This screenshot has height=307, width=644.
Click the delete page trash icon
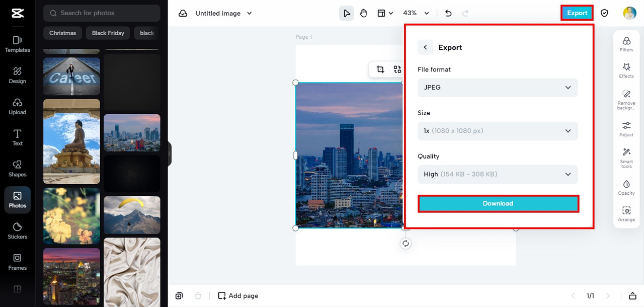(198, 296)
